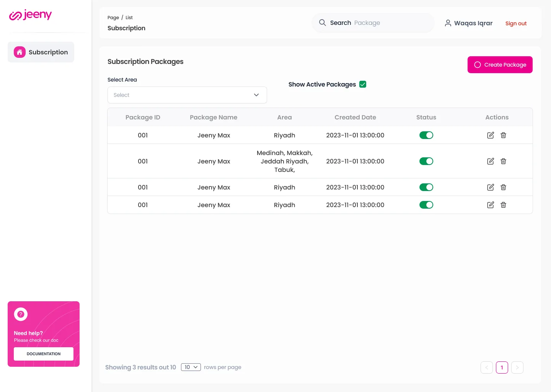This screenshot has height=392, width=551.
Task: Click the Sign out link
Action: pyautogui.click(x=516, y=23)
